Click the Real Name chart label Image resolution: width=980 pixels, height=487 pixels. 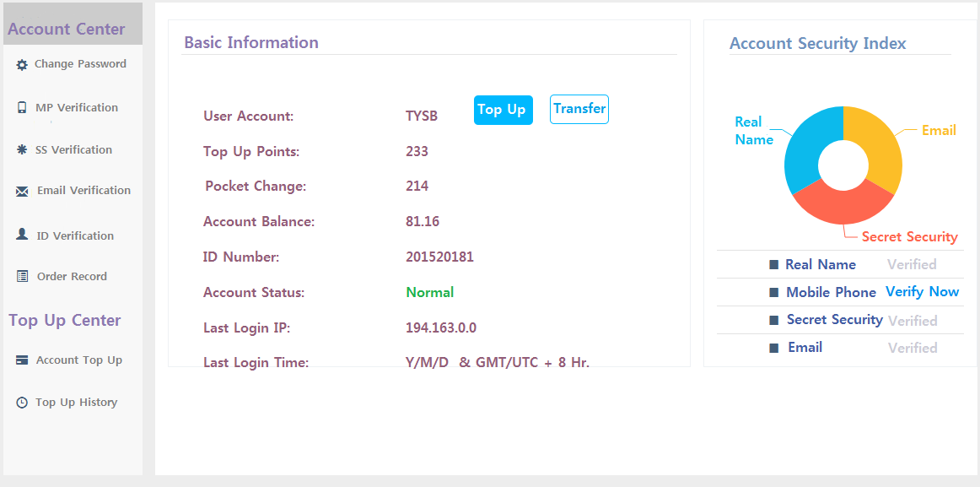point(754,132)
